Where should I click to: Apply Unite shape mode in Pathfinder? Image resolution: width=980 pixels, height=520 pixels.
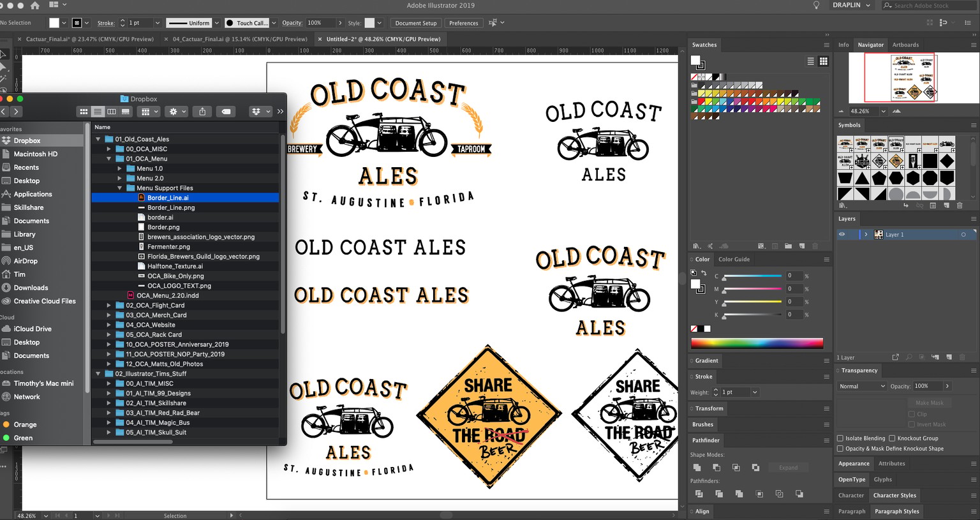pos(697,468)
